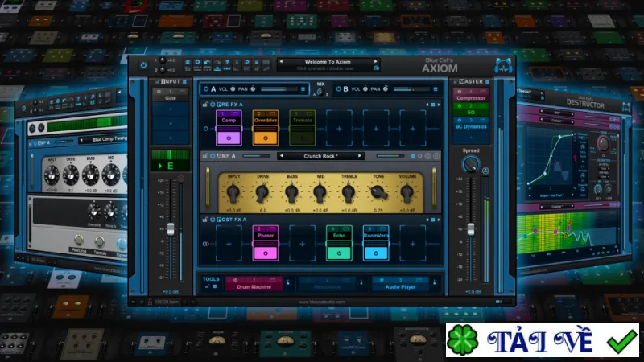
Task: Click the Undo arrow in the toolbar
Action: point(208,63)
